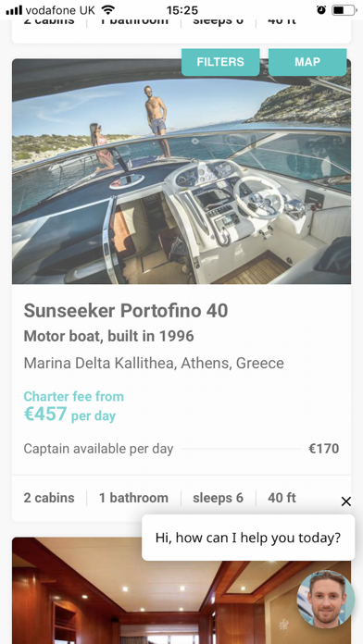Tap the €457 per day price
This screenshot has width=363, height=644.
tap(69, 414)
